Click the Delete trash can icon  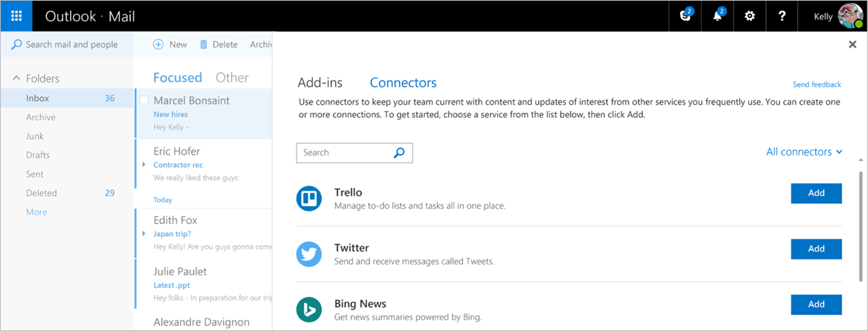pos(204,44)
